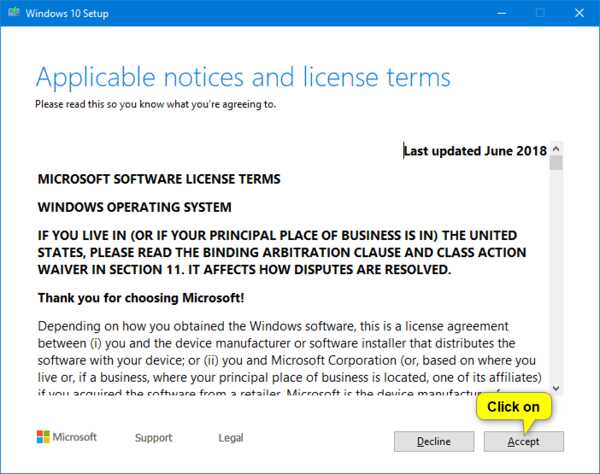Click the license text scrollbar thumb
The width and height of the screenshot is (600, 474).
556,164
